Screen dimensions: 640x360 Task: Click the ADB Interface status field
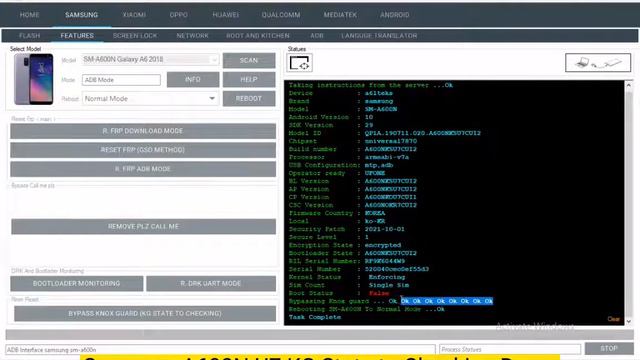[220, 350]
